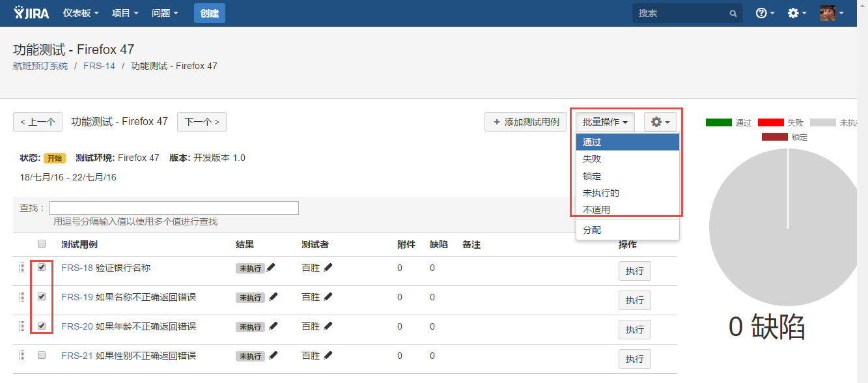Click the 测试用例 column header

(x=79, y=244)
